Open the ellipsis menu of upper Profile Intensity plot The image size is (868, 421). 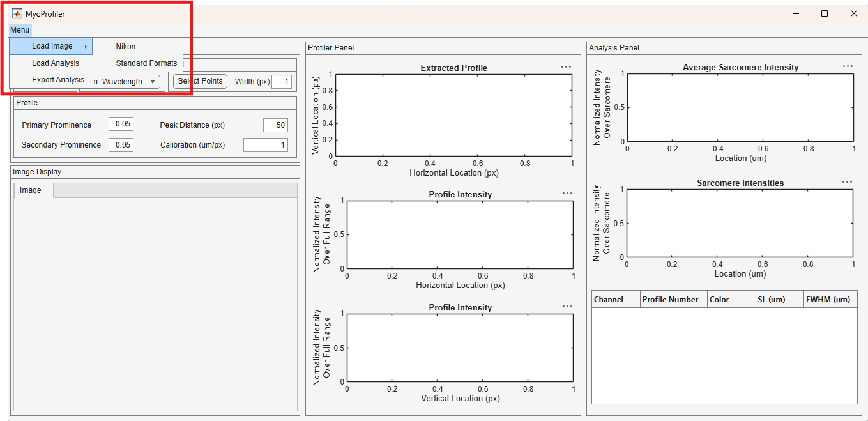567,193
